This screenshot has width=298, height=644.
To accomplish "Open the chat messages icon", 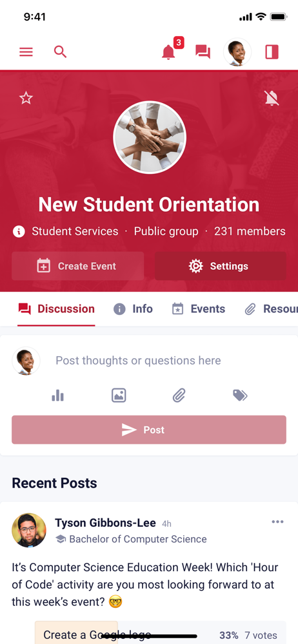I will pos(203,52).
